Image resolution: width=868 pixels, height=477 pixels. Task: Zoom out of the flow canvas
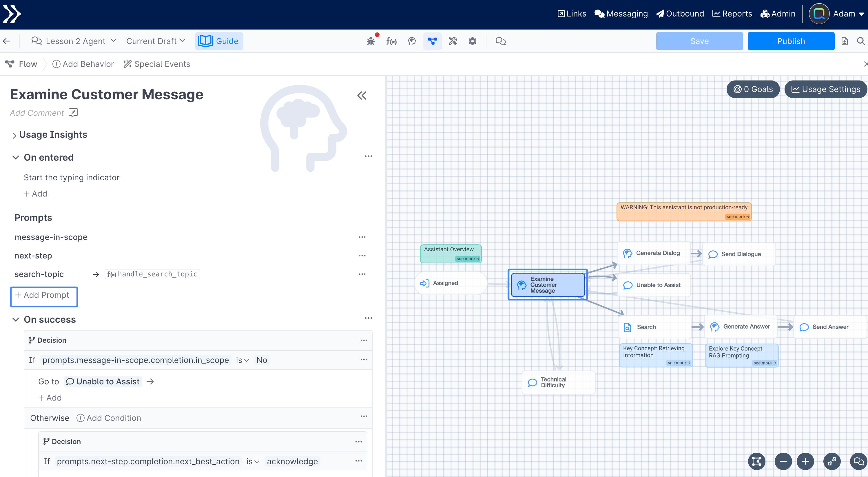click(783, 461)
